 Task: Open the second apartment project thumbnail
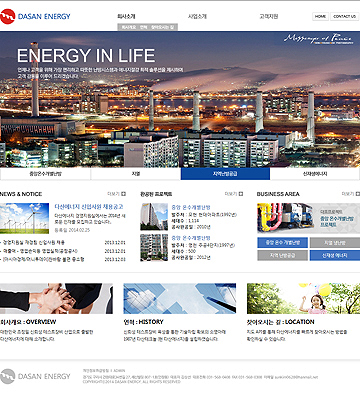click(x=154, y=247)
